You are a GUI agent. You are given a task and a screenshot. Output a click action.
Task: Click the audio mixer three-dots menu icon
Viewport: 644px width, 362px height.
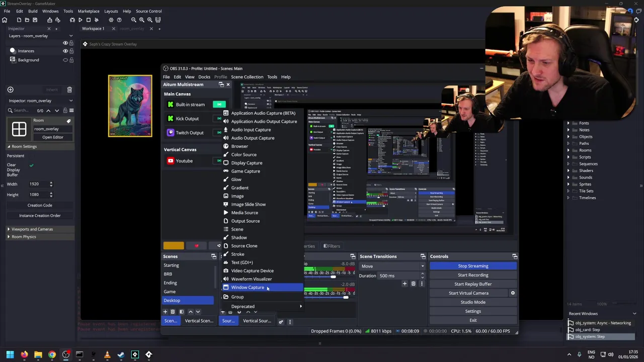pos(290,321)
